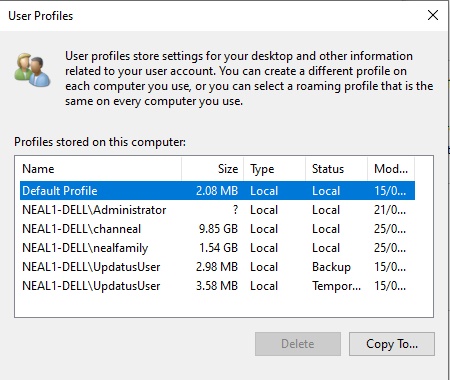Image resolution: width=450 pixels, height=380 pixels.
Task: Close the User Profiles dialog
Action: coord(433,15)
